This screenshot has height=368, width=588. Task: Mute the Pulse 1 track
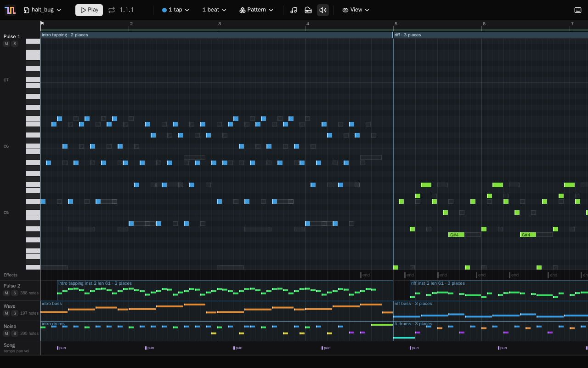pyautogui.click(x=6, y=44)
